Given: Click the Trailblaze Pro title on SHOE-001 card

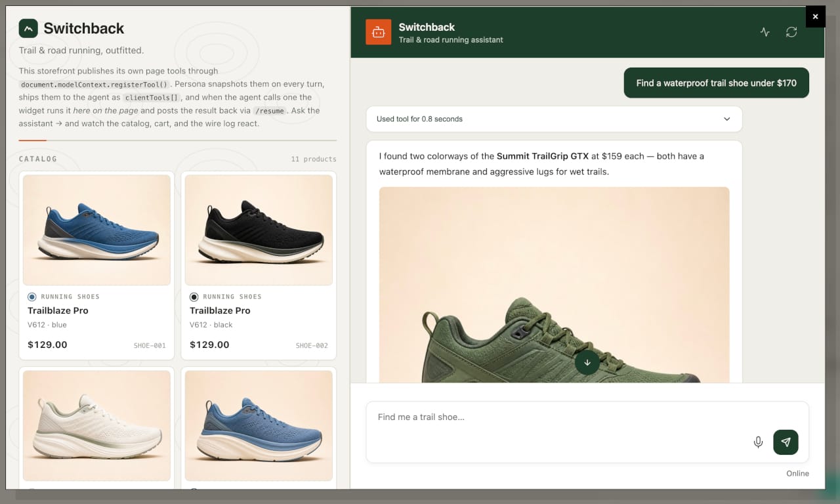Looking at the screenshot, I should (58, 310).
